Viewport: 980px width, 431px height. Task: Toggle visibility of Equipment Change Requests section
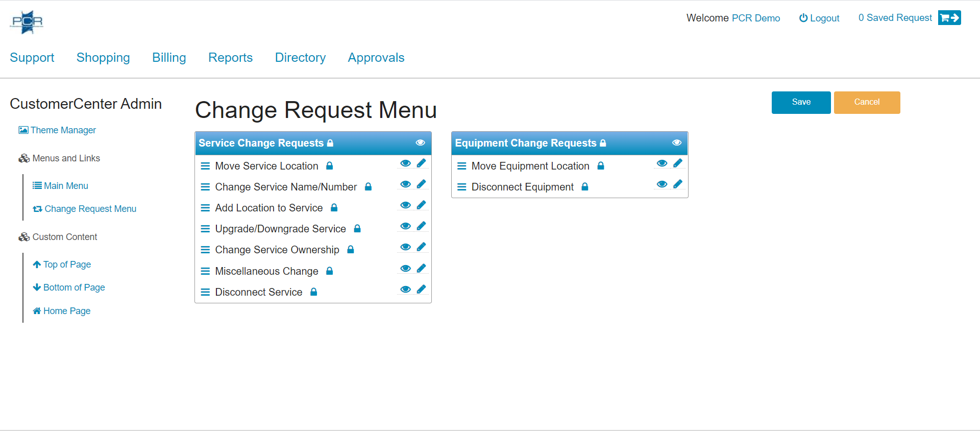point(676,143)
